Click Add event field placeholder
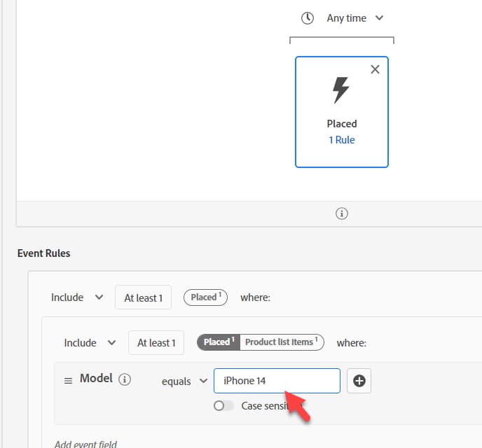Image resolution: width=482 pixels, height=448 pixels. [85, 444]
